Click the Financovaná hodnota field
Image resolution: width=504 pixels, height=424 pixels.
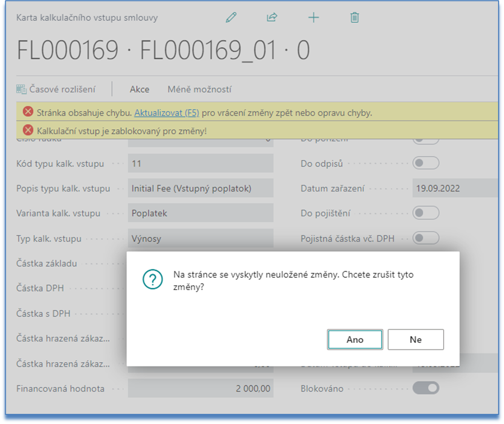tap(200, 388)
